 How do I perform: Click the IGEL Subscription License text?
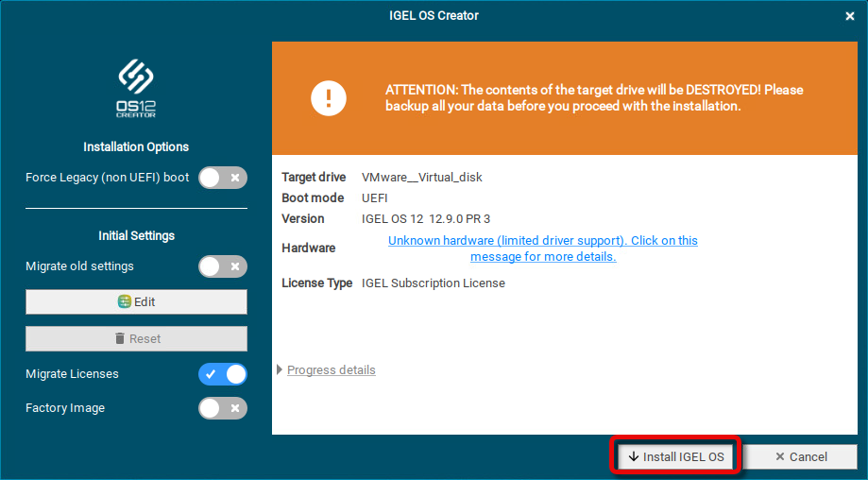pos(434,283)
